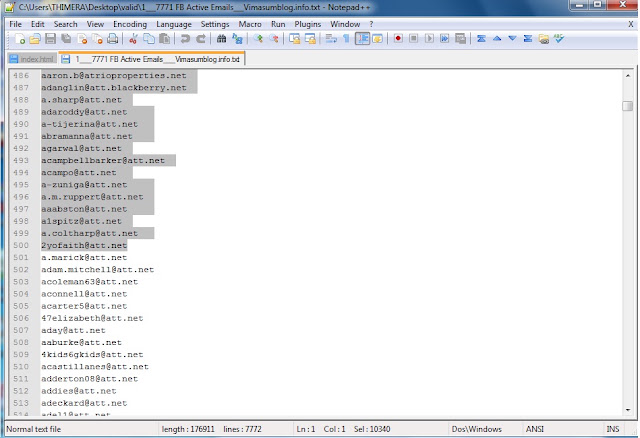This screenshot has width=640, height=438.
Task: Close the current document via toolbar icon
Action: tap(82, 39)
